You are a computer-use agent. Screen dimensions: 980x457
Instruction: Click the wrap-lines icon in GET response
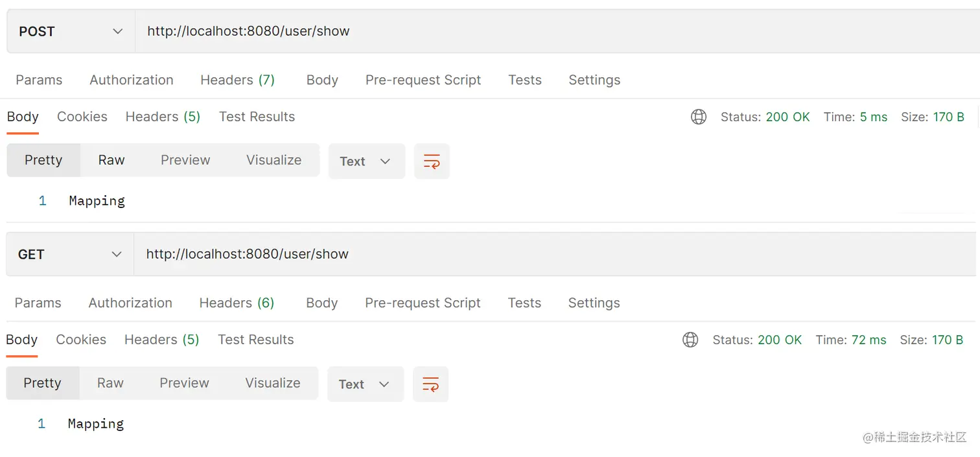pyautogui.click(x=430, y=384)
